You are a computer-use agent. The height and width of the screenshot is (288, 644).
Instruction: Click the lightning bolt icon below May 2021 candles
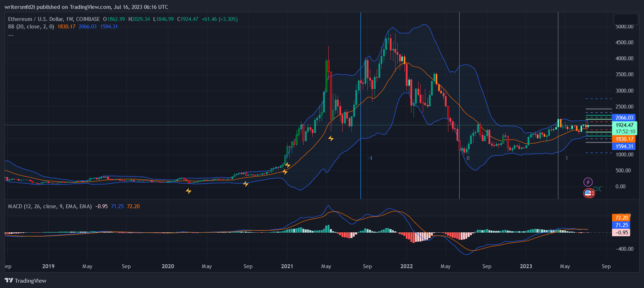pyautogui.click(x=331, y=138)
